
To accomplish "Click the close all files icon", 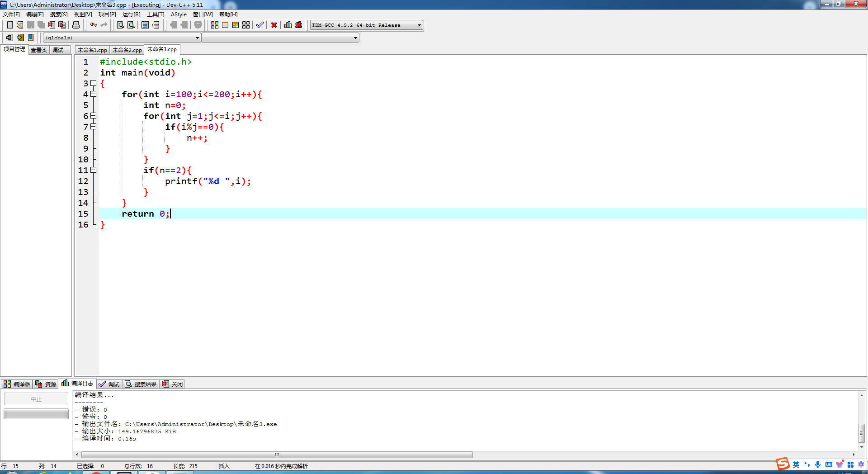I will 62,25.
